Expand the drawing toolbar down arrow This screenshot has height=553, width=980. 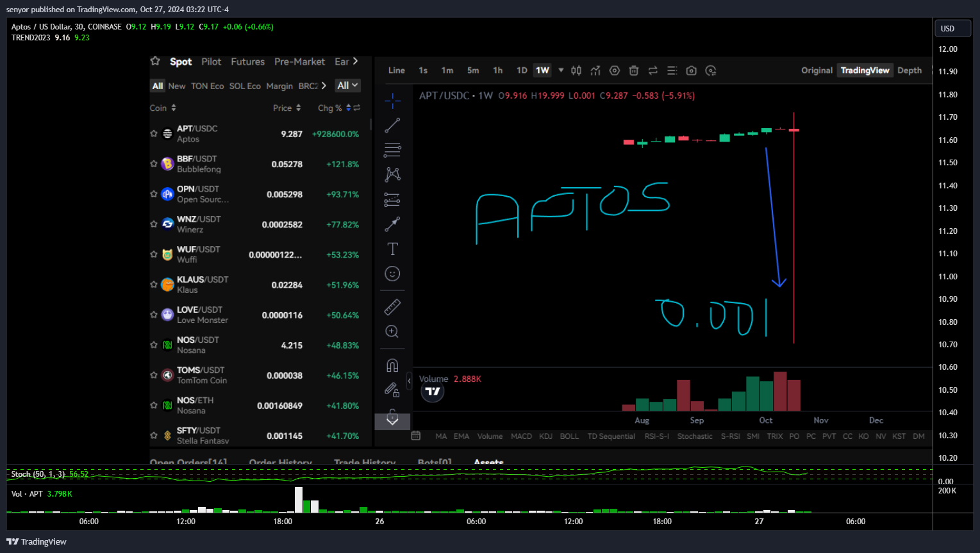[392, 421]
